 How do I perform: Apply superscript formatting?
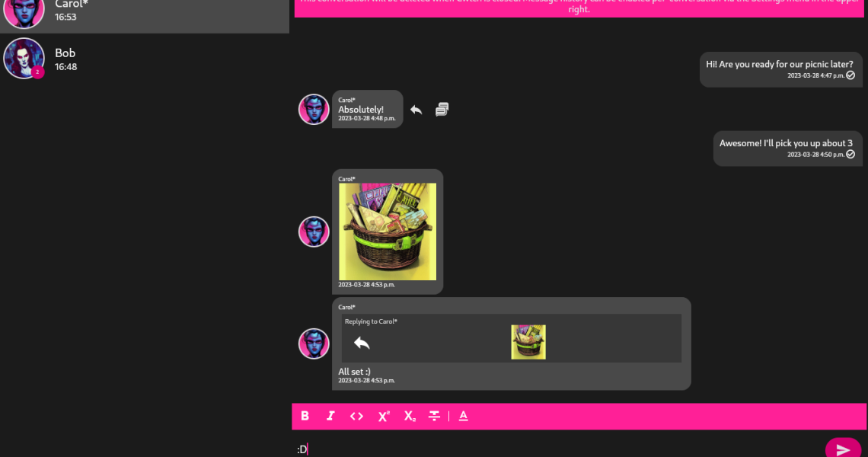384,416
